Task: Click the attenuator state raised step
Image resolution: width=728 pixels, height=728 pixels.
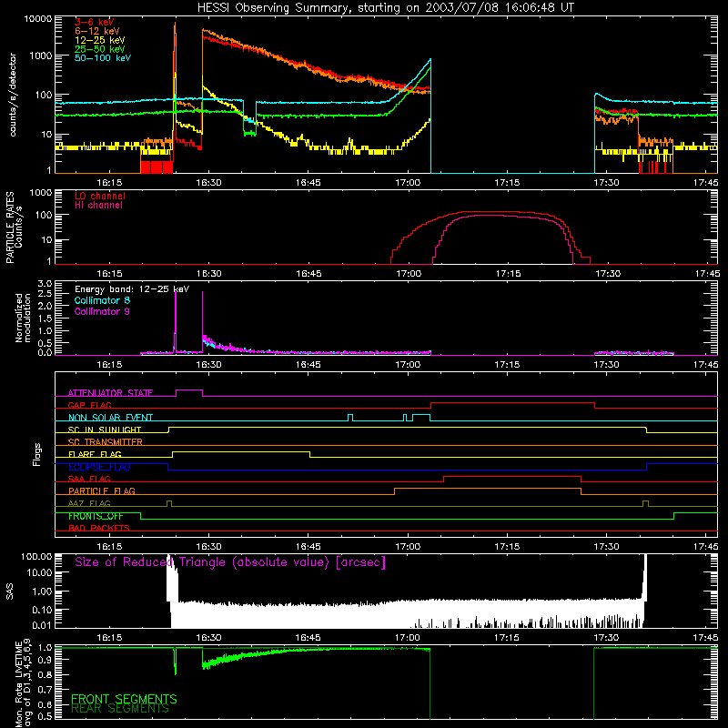Action: (189, 390)
